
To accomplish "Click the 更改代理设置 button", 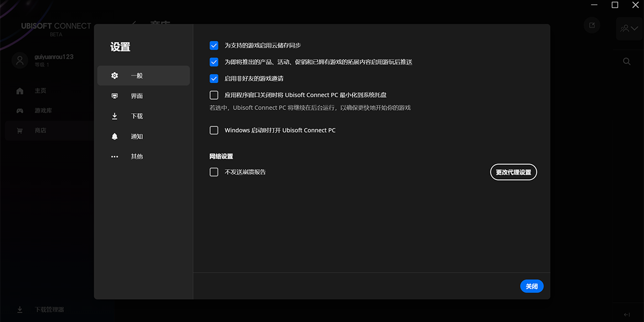I will (514, 172).
